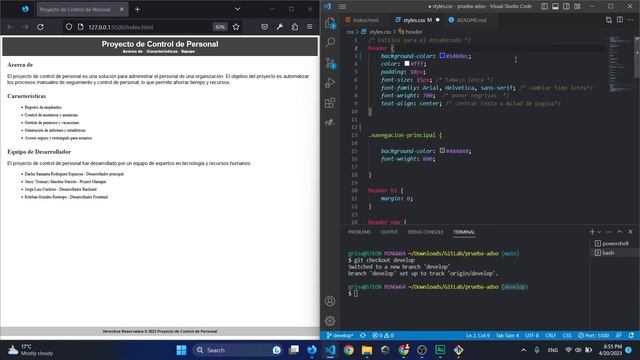
Task: Close the terminal panel
Action: pyautogui.click(x=630, y=232)
